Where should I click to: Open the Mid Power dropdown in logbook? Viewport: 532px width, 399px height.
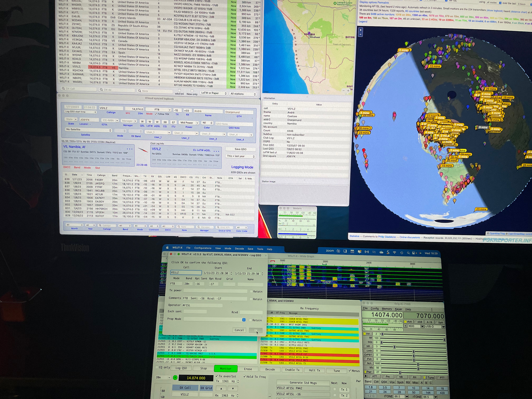coord(189,123)
